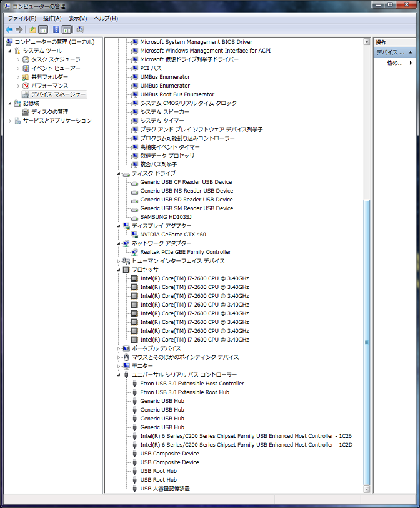Open the 操作(A) menu

point(52,19)
